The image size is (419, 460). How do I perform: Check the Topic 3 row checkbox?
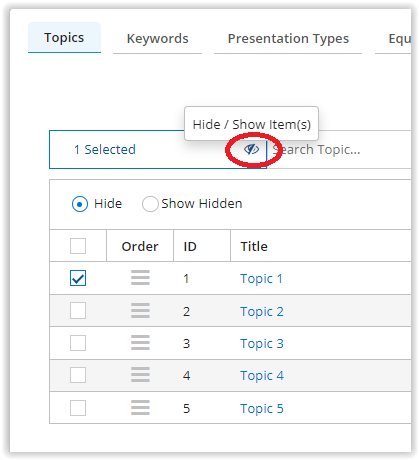coord(78,343)
